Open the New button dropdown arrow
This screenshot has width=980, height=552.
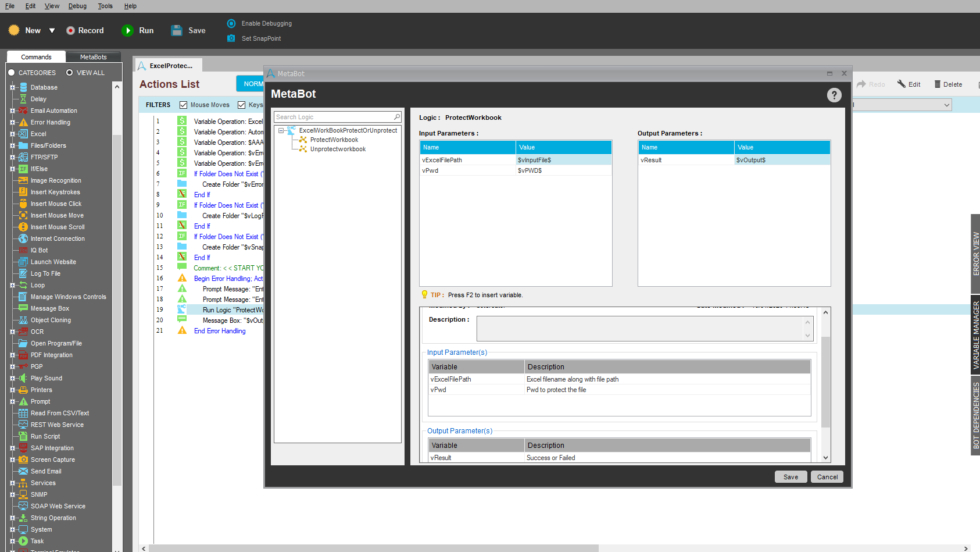[52, 31]
